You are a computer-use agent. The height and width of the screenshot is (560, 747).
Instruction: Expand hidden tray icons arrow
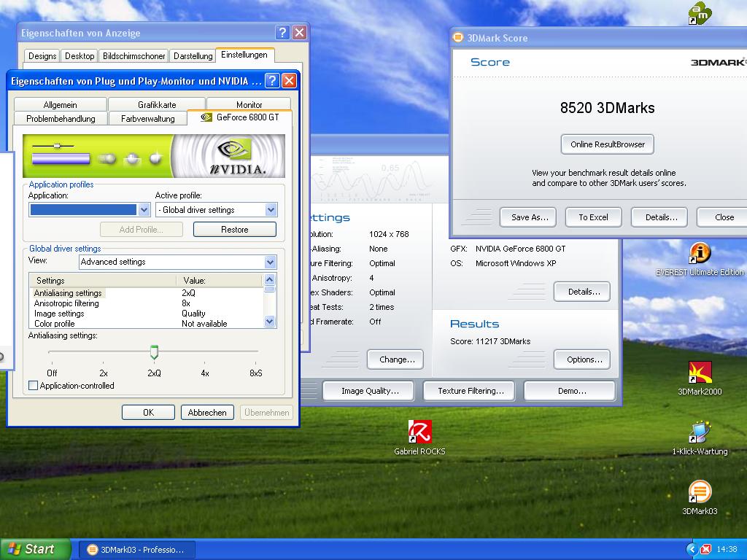point(692,549)
